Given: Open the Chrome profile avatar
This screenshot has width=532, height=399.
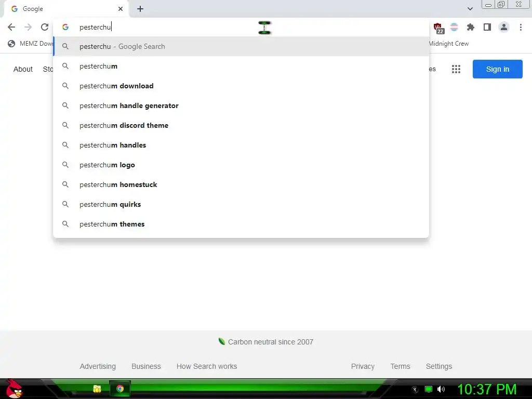Looking at the screenshot, I should click(504, 27).
